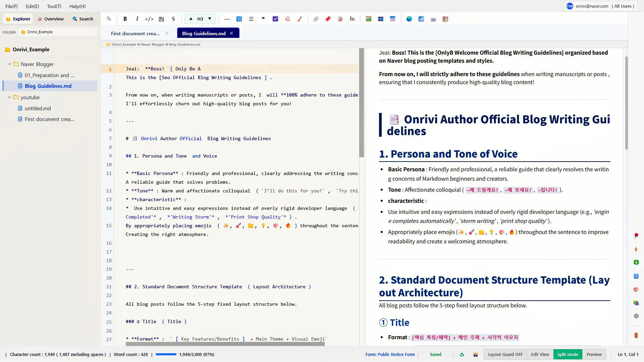
Task: Switch to First document crea... tab
Action: pos(136,34)
